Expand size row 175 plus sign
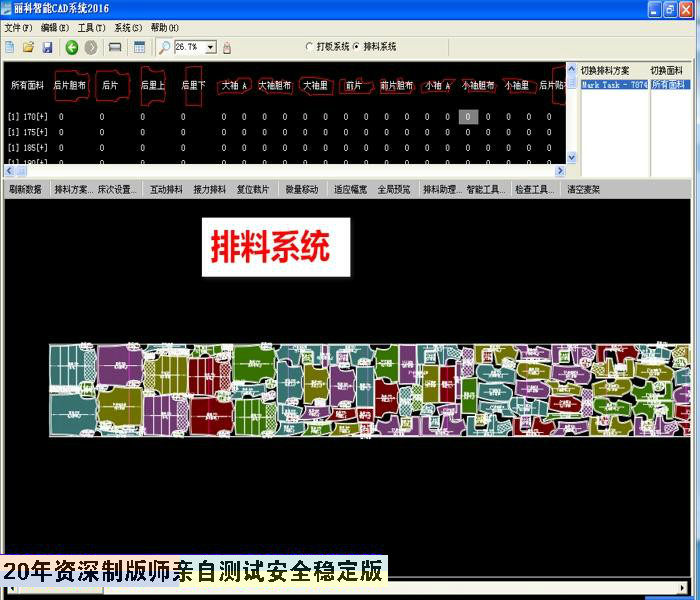 click(x=42, y=132)
